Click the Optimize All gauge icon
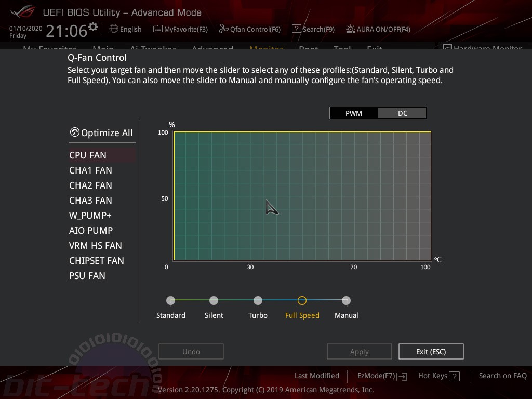This screenshot has width=532, height=399. [x=74, y=132]
